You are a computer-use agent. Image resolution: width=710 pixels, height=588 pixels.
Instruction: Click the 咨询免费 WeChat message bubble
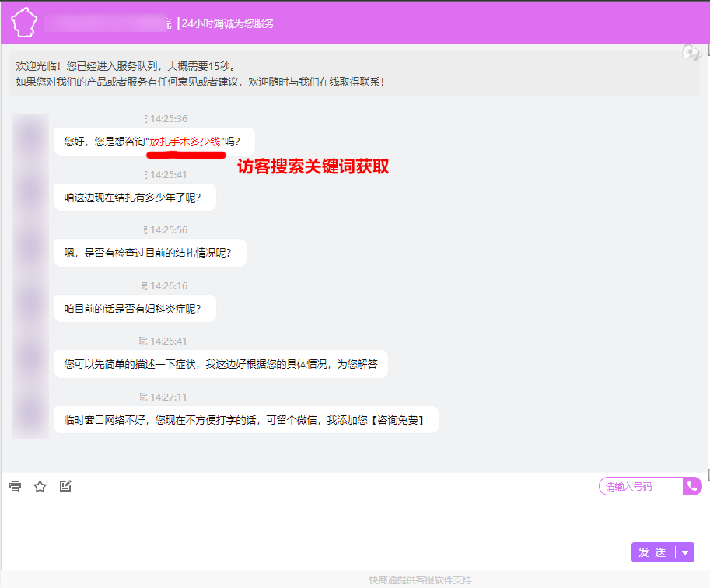[x=246, y=420]
